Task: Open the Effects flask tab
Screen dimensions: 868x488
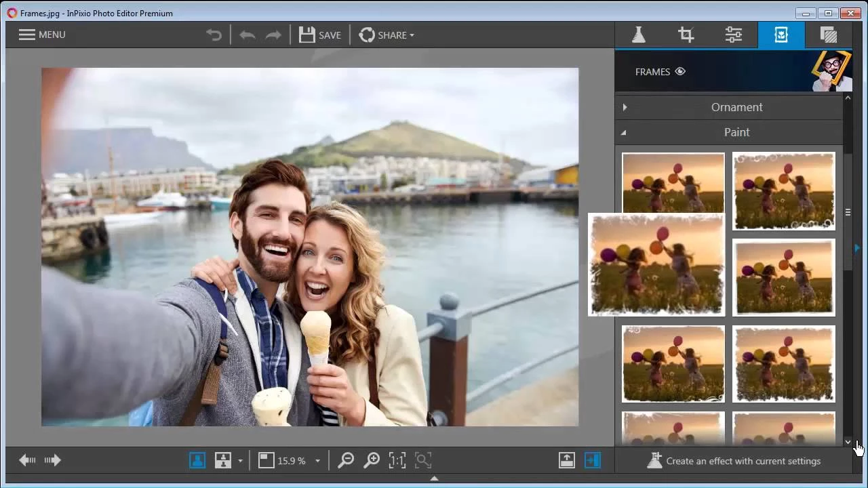Action: tap(638, 35)
